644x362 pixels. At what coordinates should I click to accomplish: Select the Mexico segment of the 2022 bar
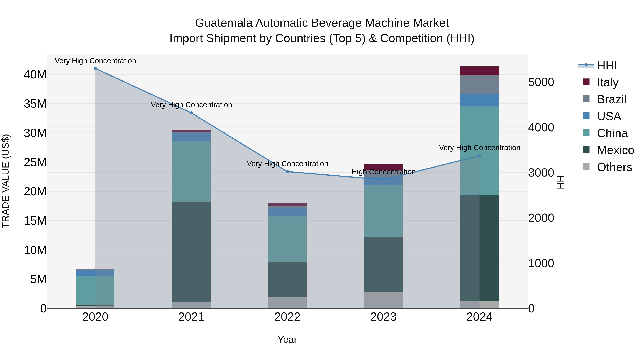pyautogui.click(x=287, y=279)
